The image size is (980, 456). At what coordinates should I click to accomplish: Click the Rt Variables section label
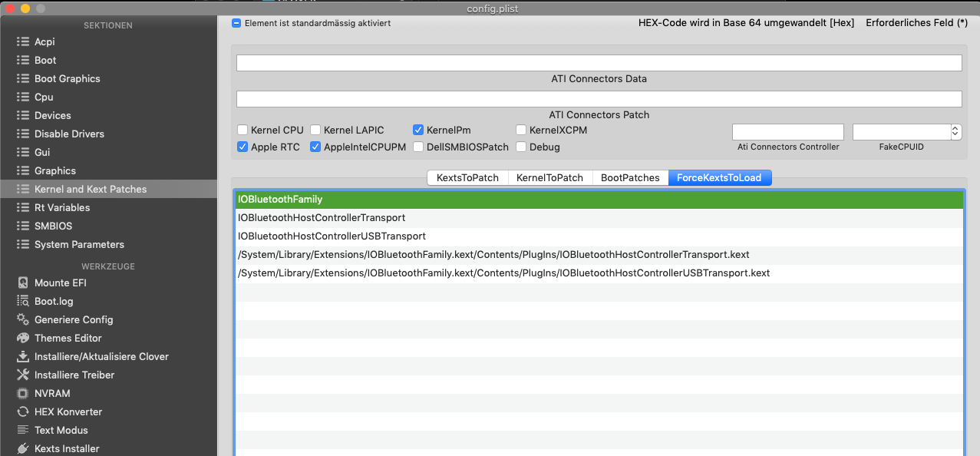(62, 207)
